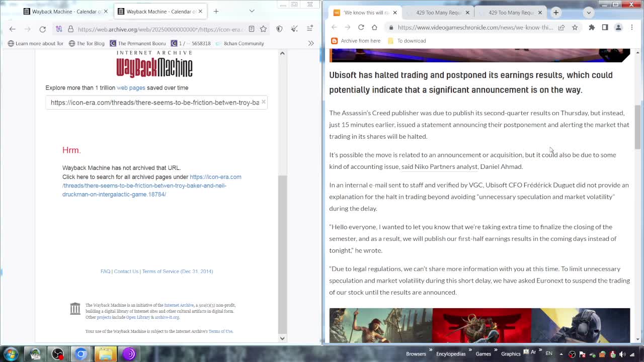Image resolution: width=644 pixels, height=362 pixels.
Task: Click the Chrome profile avatar icon
Action: [x=618, y=28]
